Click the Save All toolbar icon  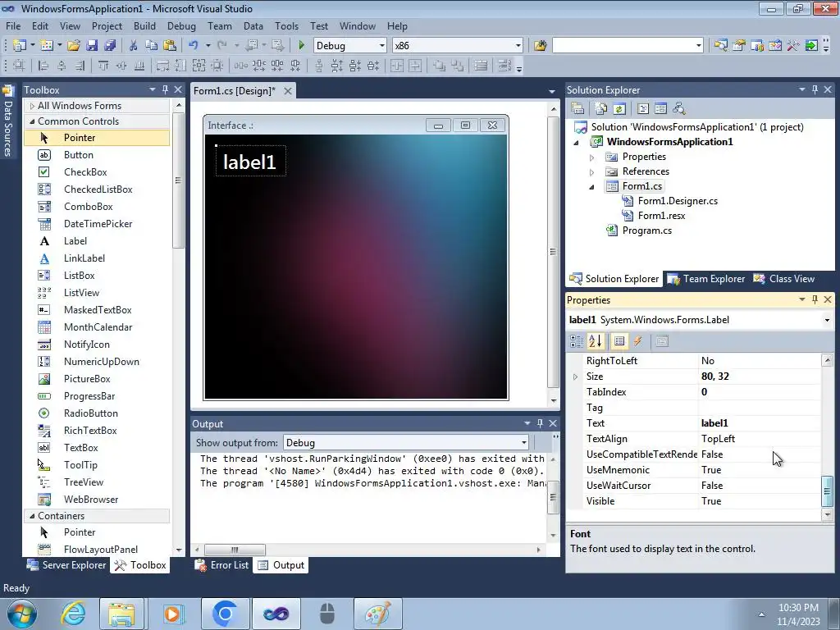110,46
